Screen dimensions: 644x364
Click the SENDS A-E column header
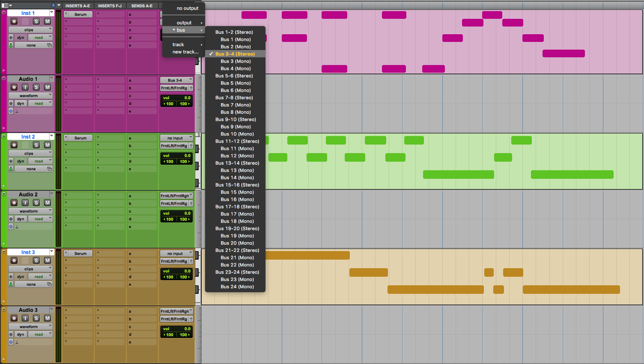click(142, 6)
